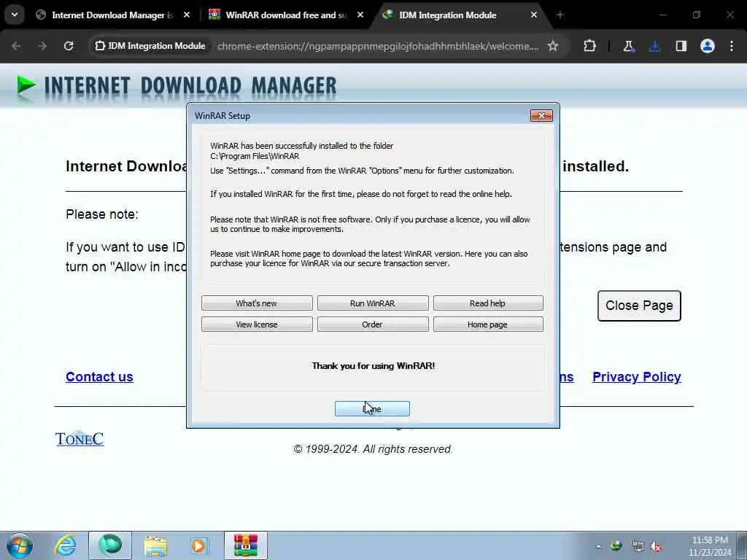
Task: Open the Windows Start menu
Action: pos(20,545)
